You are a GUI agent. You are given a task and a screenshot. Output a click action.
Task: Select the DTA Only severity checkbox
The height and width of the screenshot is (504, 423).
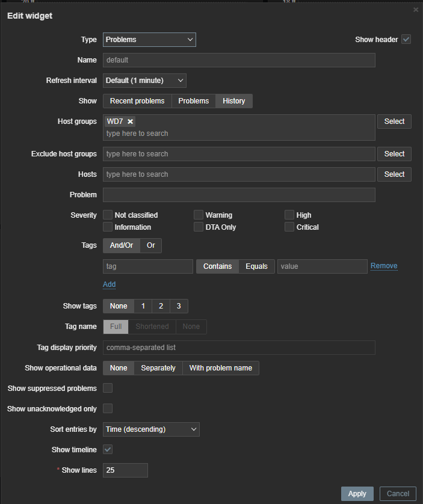[199, 227]
